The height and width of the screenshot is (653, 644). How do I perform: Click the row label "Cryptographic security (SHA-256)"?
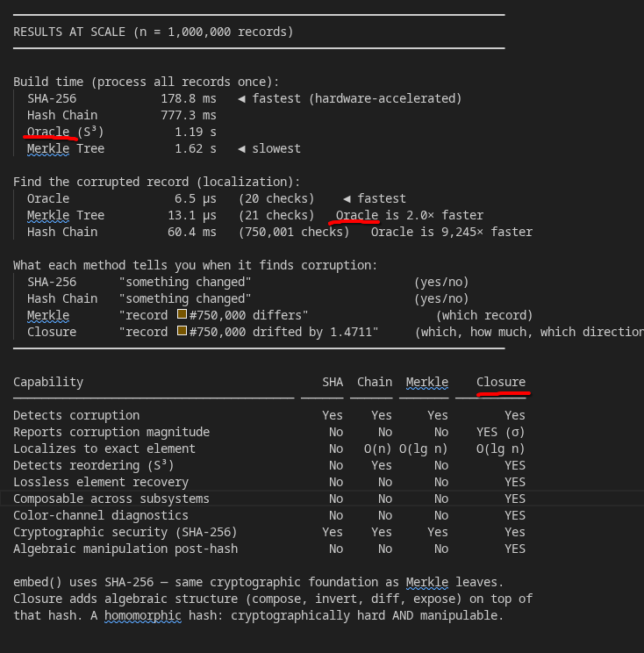125,532
